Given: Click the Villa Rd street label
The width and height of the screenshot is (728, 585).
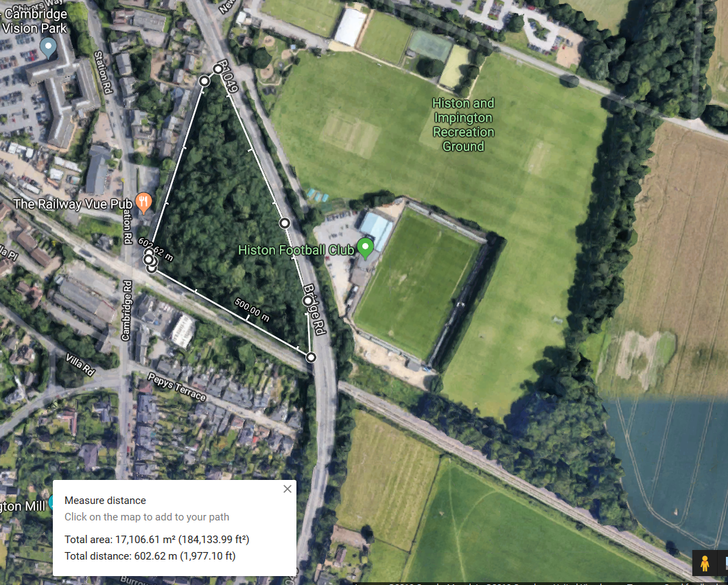Looking at the screenshot, I should [80, 365].
